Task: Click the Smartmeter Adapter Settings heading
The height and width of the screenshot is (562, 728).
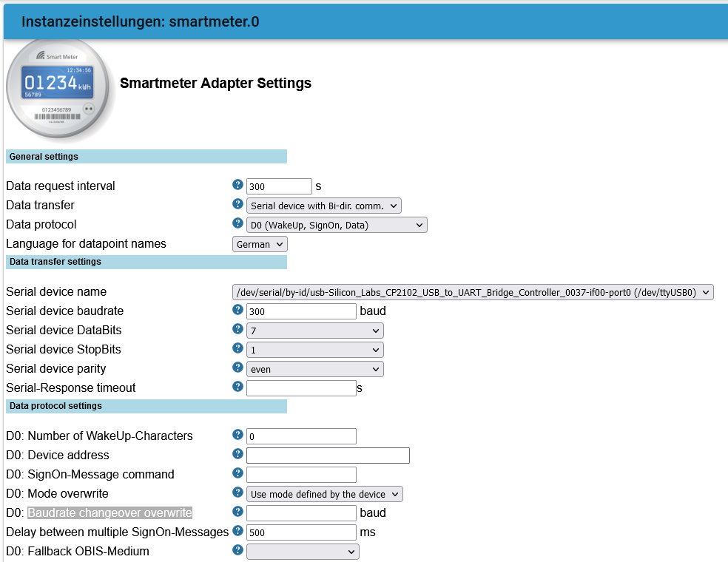Action: pyautogui.click(x=215, y=83)
